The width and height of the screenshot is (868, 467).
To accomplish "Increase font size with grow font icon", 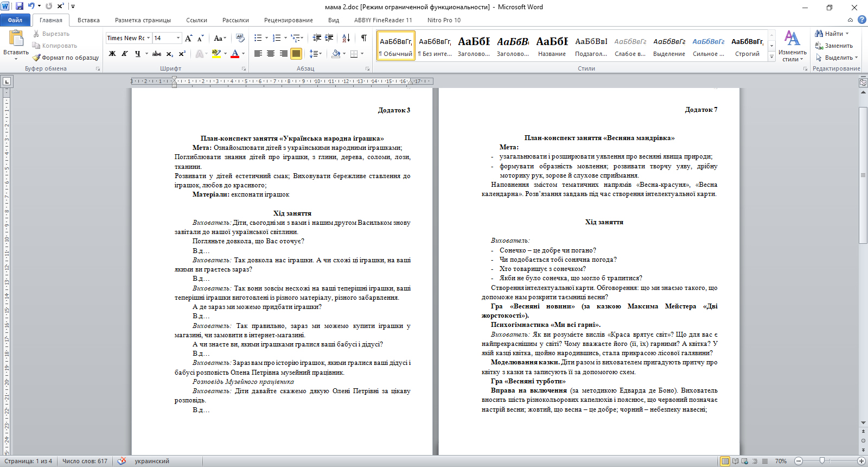I will [x=188, y=38].
